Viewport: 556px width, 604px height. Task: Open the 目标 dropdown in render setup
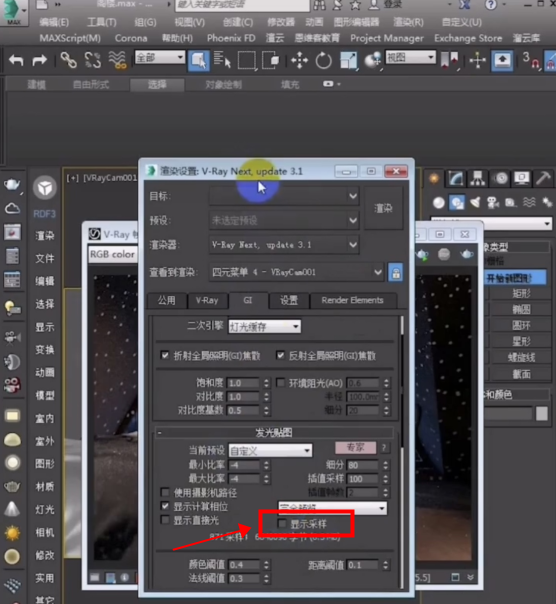pos(284,196)
